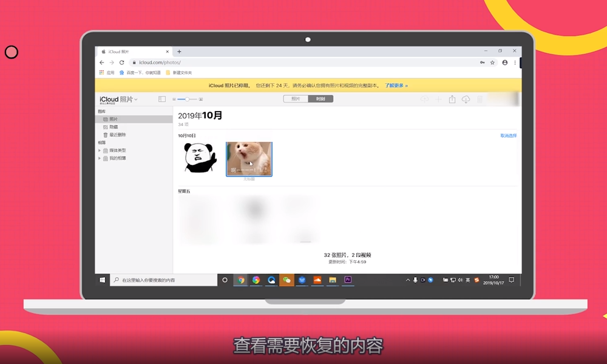Open Chrome's three-dot menu
Screen dimensions: 607x364
[515, 62]
